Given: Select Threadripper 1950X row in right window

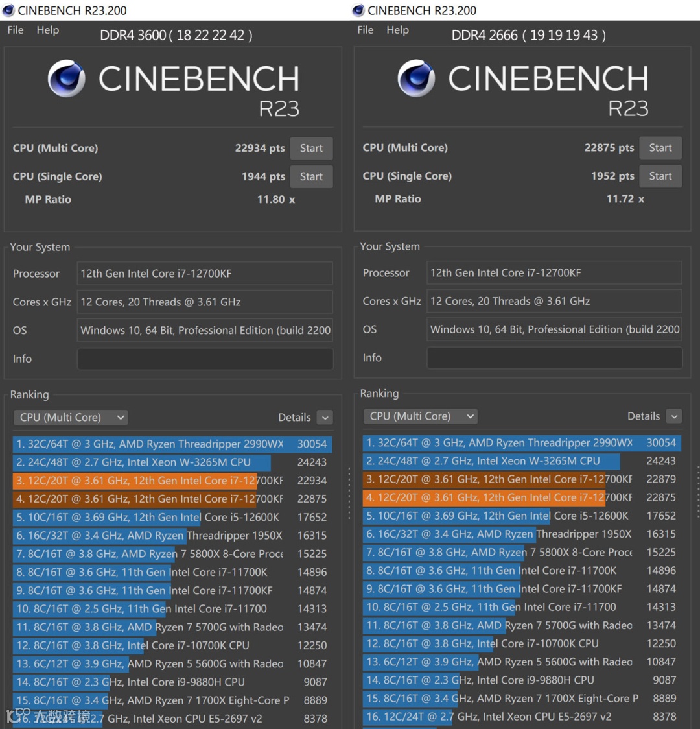Looking at the screenshot, I should point(522,534).
